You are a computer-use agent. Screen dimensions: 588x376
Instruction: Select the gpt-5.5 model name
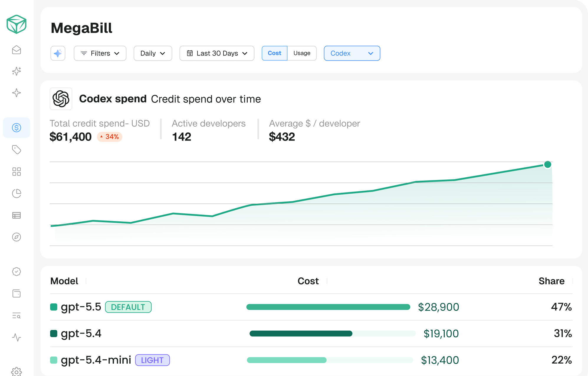[x=81, y=307]
